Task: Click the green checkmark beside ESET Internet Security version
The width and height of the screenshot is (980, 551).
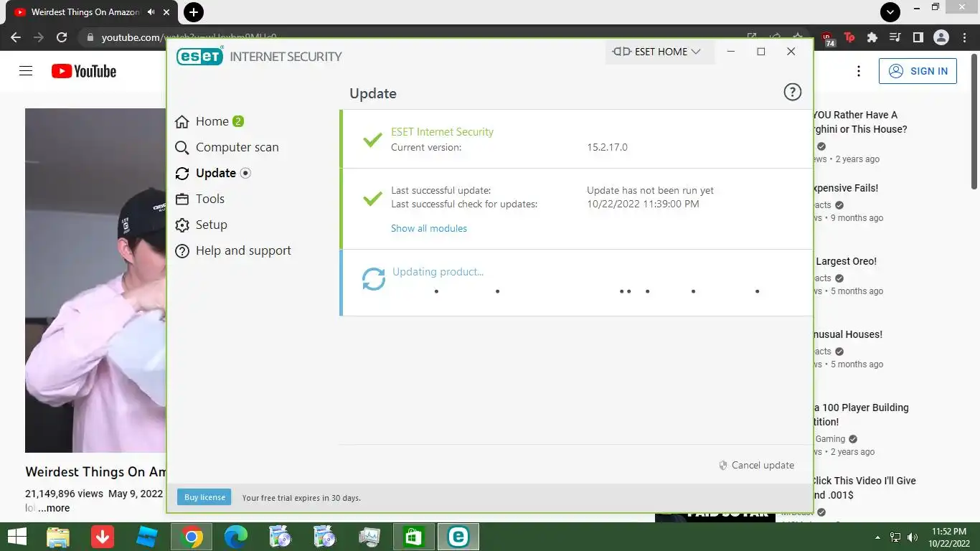Action: pos(372,139)
